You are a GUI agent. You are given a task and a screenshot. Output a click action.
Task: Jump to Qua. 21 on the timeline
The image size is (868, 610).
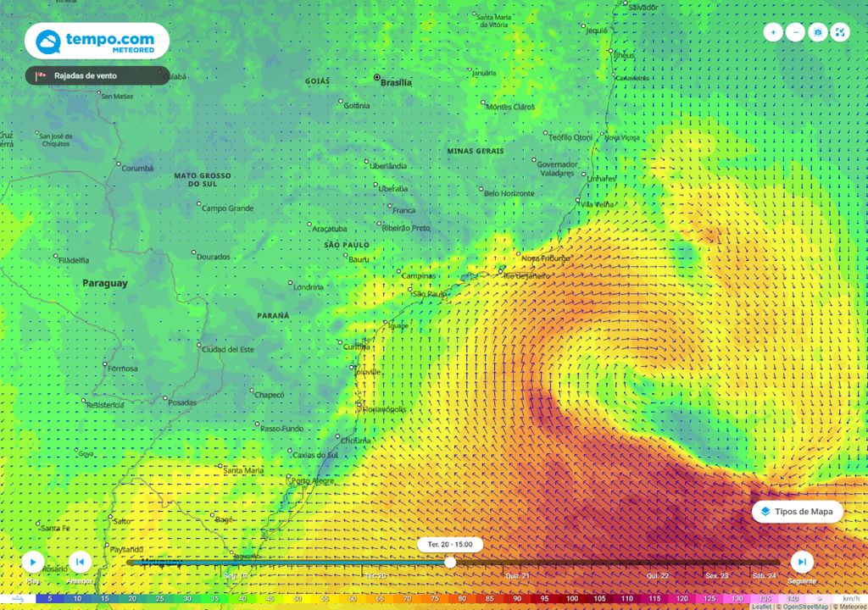pyautogui.click(x=517, y=575)
